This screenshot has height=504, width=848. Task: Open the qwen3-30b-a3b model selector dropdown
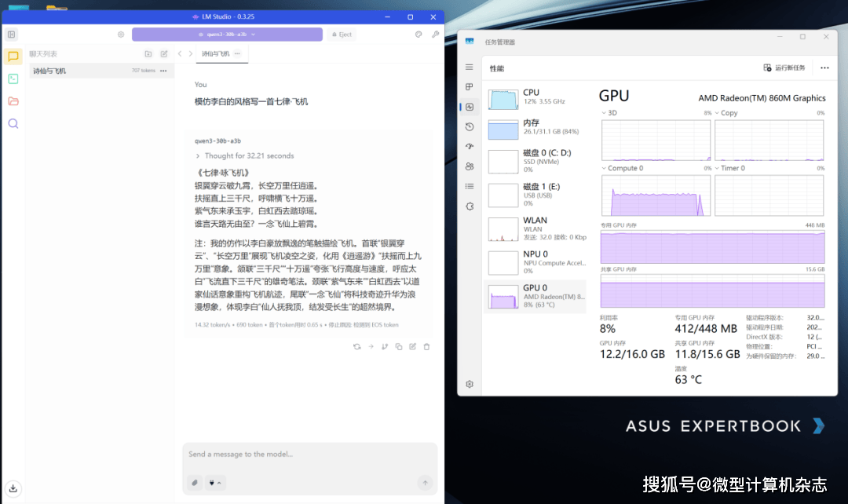tap(227, 35)
